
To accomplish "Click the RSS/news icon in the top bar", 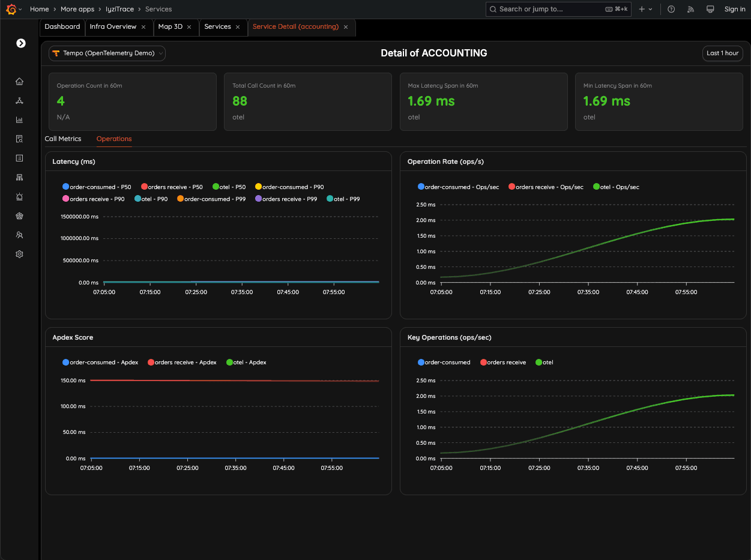I will tap(690, 9).
